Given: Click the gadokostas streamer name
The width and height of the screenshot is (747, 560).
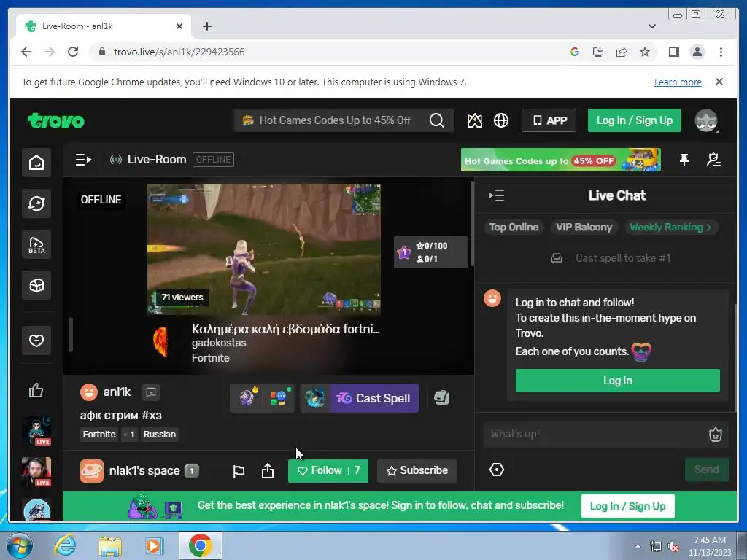Looking at the screenshot, I should (x=219, y=343).
